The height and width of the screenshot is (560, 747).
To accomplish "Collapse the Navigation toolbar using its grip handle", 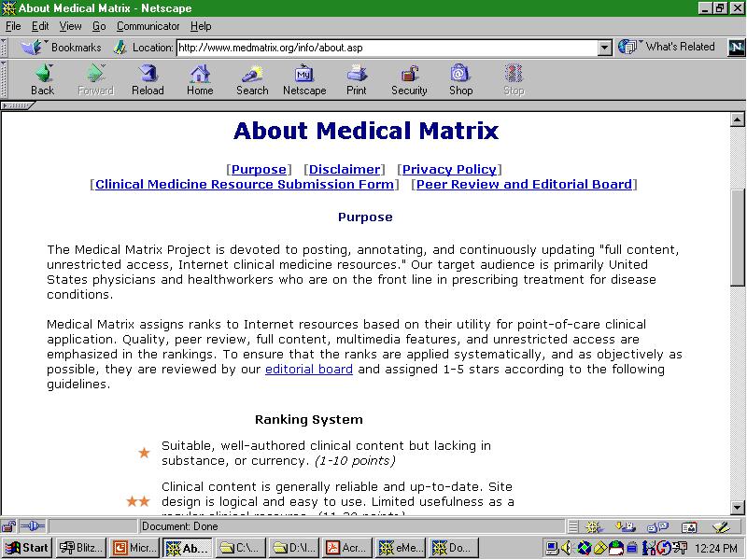I will 4,79.
